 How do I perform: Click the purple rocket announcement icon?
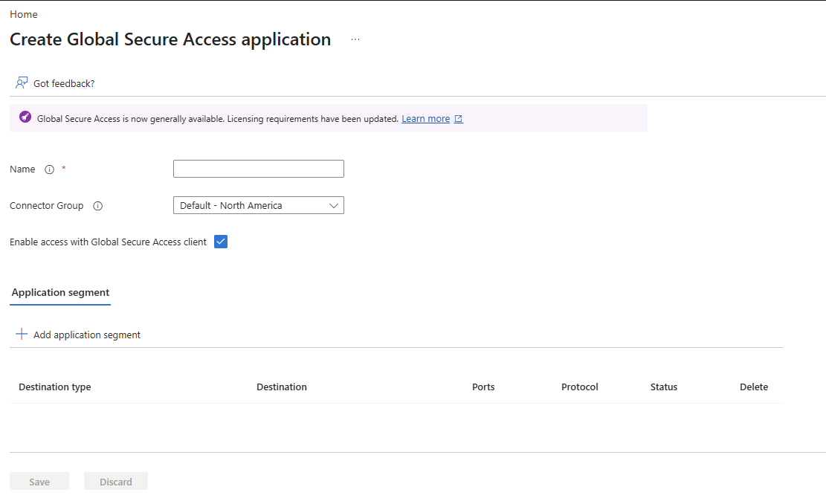[x=25, y=117]
